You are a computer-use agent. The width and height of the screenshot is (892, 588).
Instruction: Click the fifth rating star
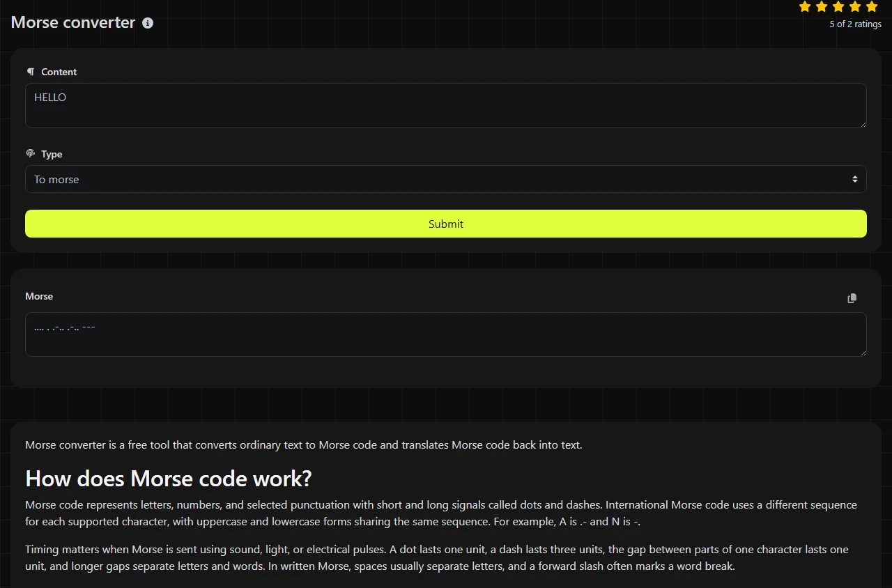[872, 7]
